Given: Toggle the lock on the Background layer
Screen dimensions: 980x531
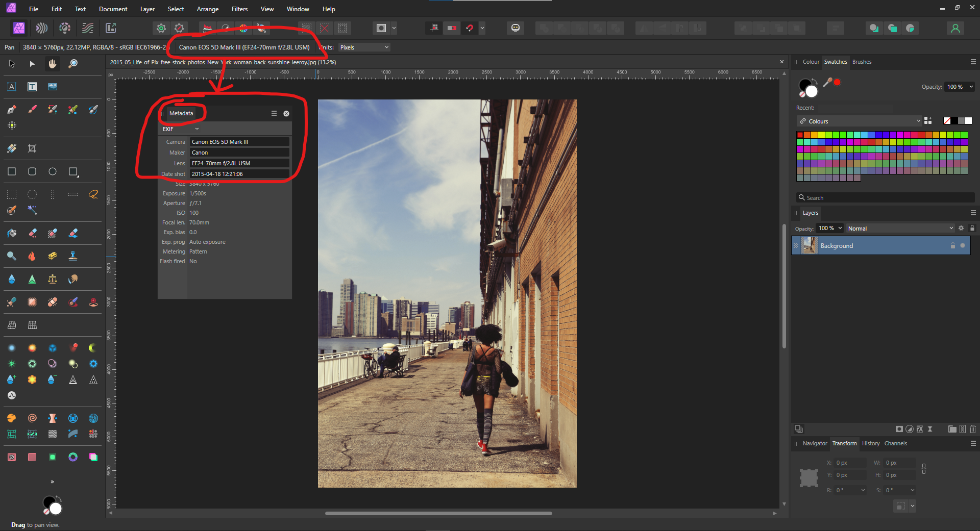Looking at the screenshot, I should pos(952,245).
